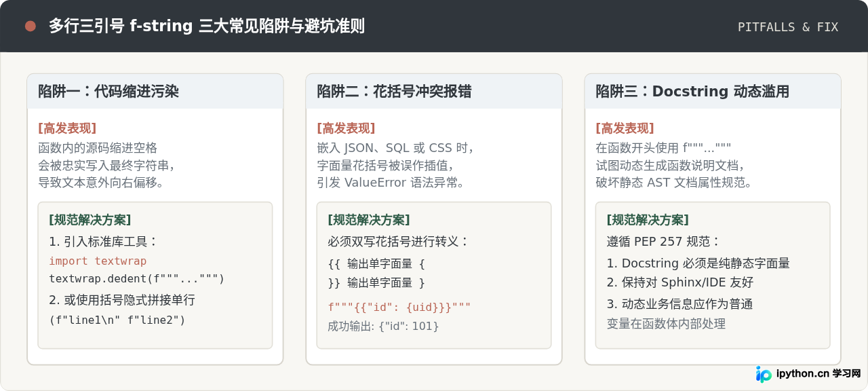
Task: Click the line 引发 ValueError 语法异常
Action: coord(391,182)
